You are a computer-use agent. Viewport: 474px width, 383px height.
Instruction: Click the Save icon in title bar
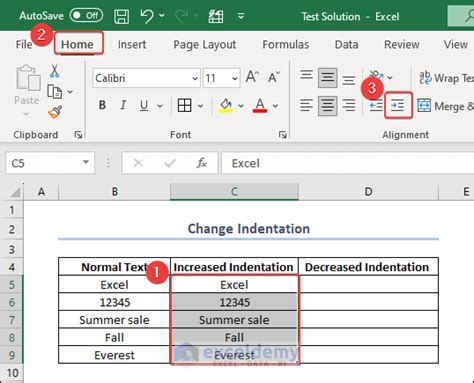pyautogui.click(x=121, y=16)
